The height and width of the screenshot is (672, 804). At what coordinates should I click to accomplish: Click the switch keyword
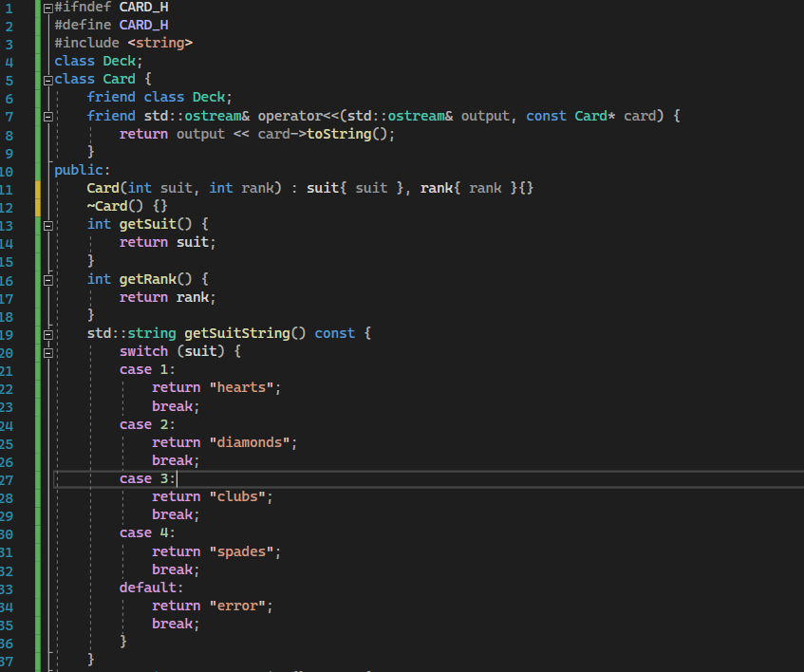(143, 351)
